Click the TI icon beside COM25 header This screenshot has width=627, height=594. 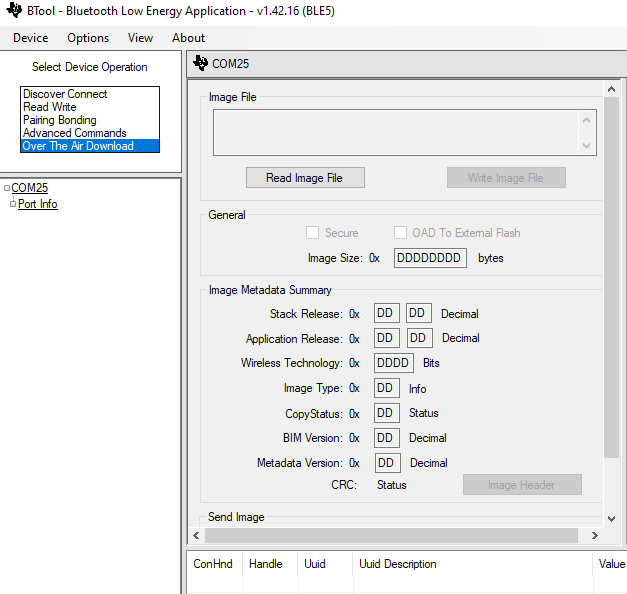[x=200, y=63]
